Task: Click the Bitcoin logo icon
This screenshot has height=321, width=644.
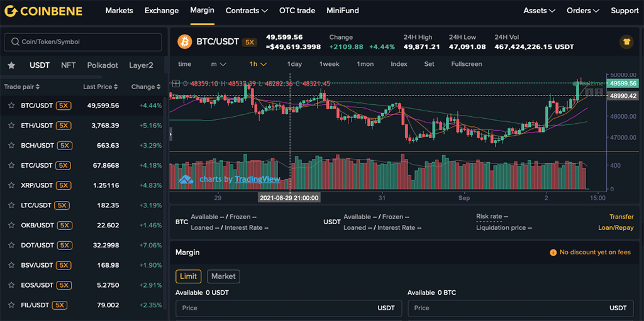Action: click(x=185, y=41)
